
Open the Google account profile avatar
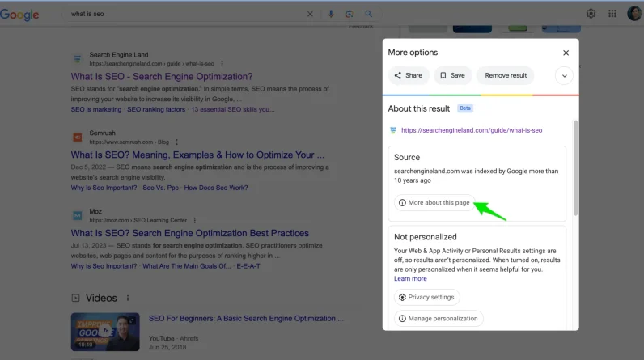[634, 14]
